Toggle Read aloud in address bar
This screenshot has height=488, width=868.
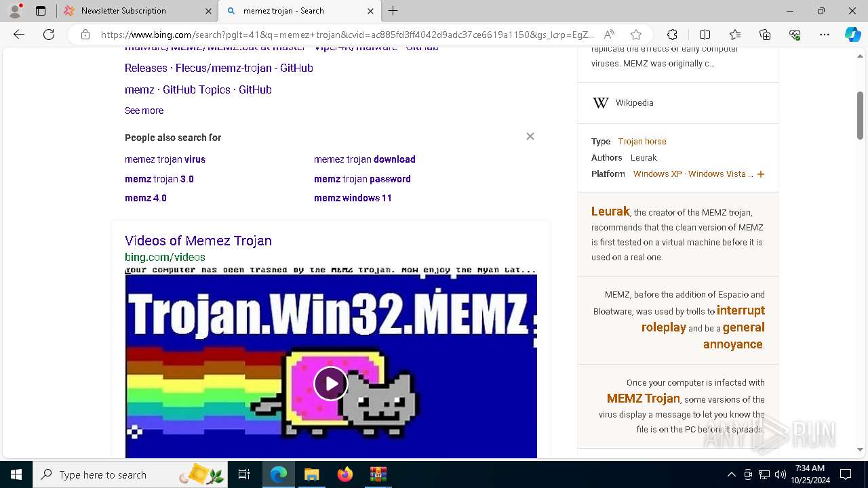(x=609, y=35)
